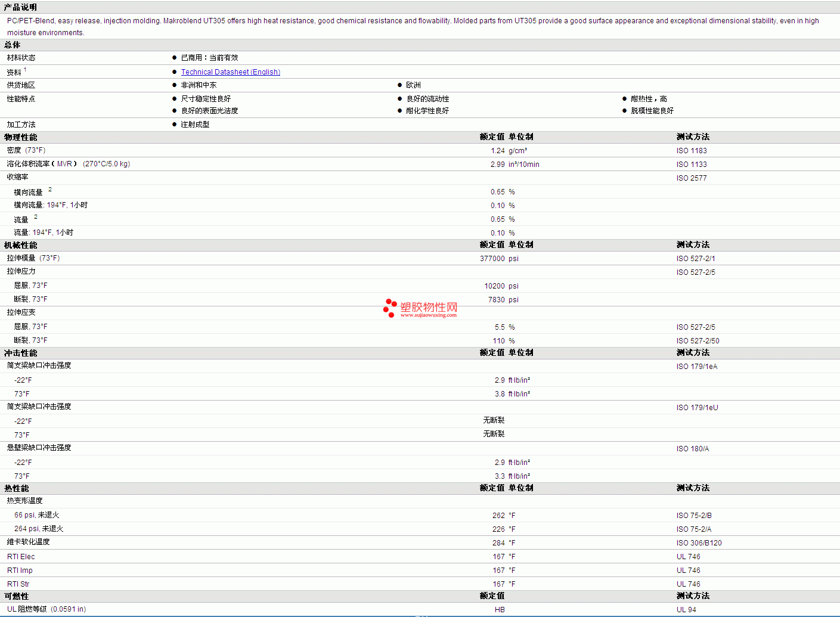Click the test method ISO 179/1eU
This screenshot has height=617, width=840.
[698, 408]
